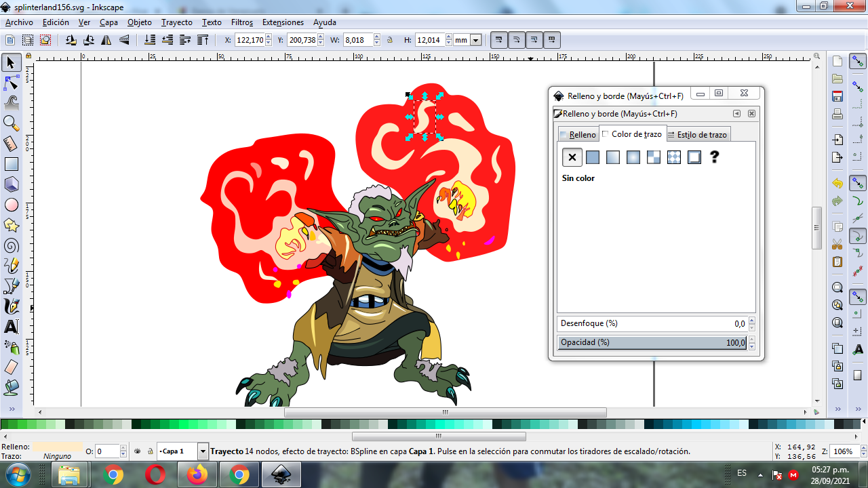Click the Paste clipboard icon
The image size is (868, 488).
(x=837, y=262)
